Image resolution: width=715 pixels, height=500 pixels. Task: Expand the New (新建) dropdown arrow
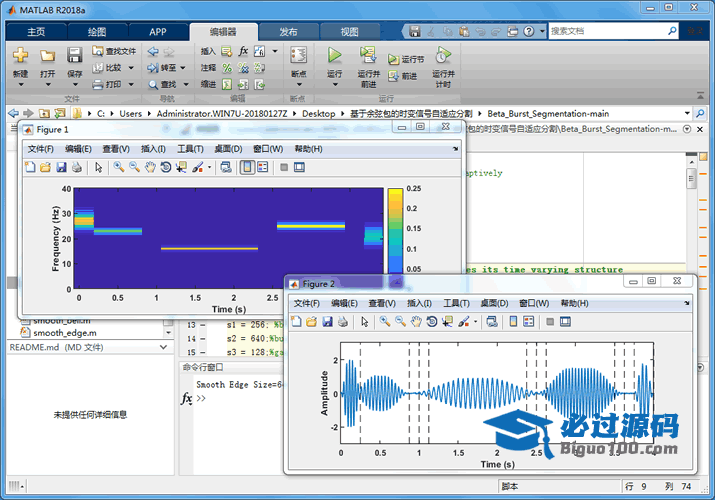point(21,85)
